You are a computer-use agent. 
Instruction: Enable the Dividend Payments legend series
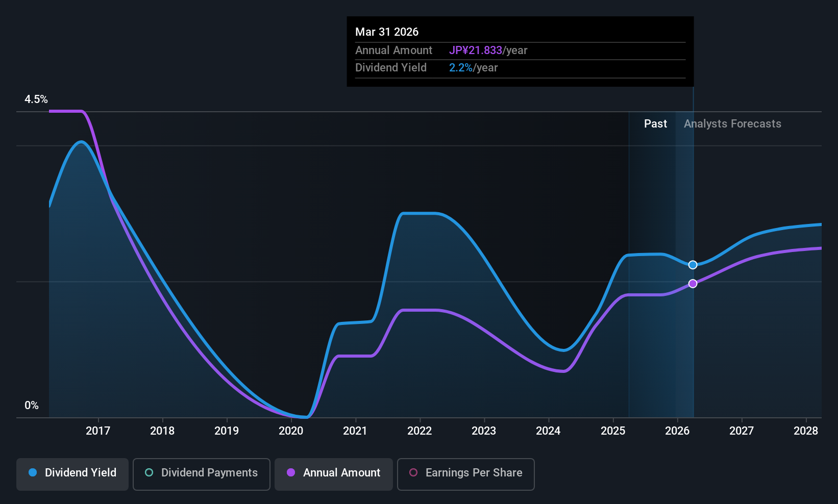(201, 474)
